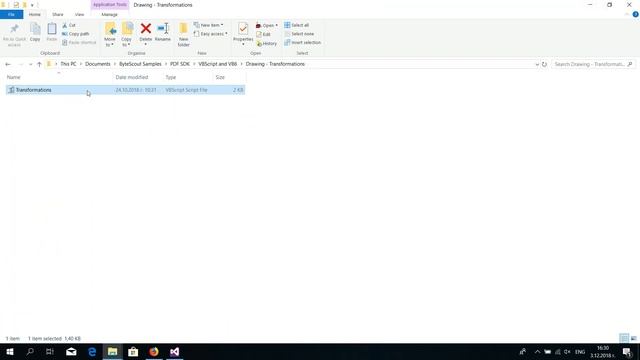Sort by Date modified column header
This screenshot has height=360, width=640.
[x=132, y=77]
